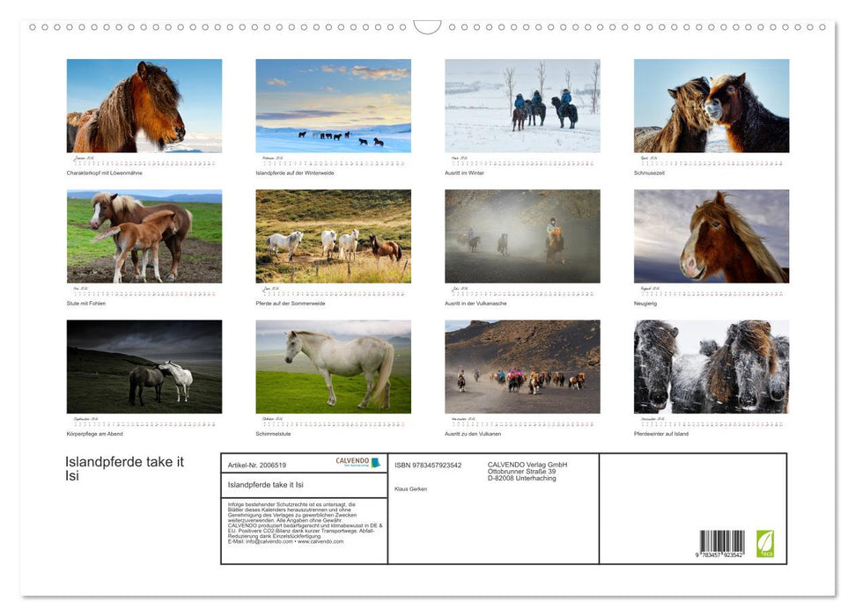Click the volcanic ash riding picture
The height and width of the screenshot is (616, 855).
point(522,236)
